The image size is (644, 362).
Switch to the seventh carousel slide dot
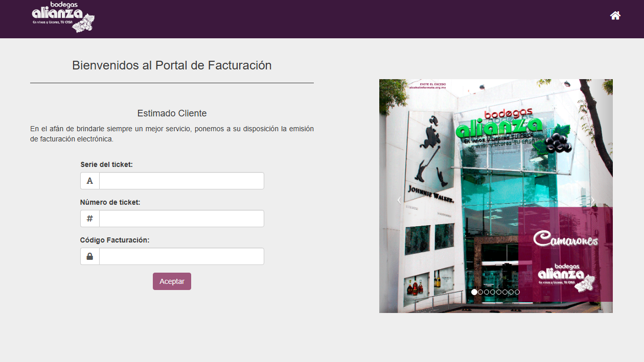(511, 292)
